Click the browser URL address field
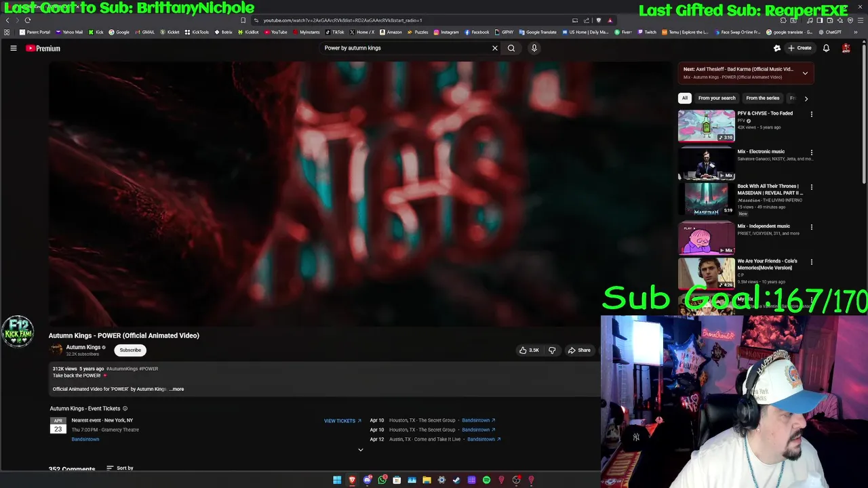The width and height of the screenshot is (868, 488). point(407,20)
